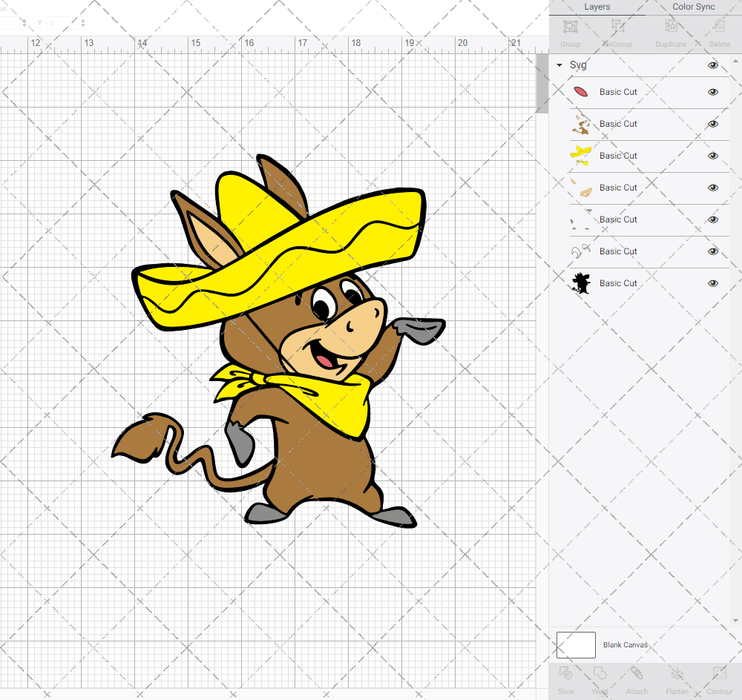Hide the gray hooves Basic Cut layer
This screenshot has height=700, width=742.
click(712, 219)
